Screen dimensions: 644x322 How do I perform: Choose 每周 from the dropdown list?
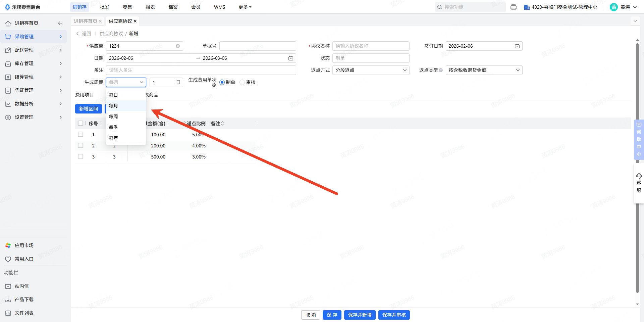tap(126, 117)
